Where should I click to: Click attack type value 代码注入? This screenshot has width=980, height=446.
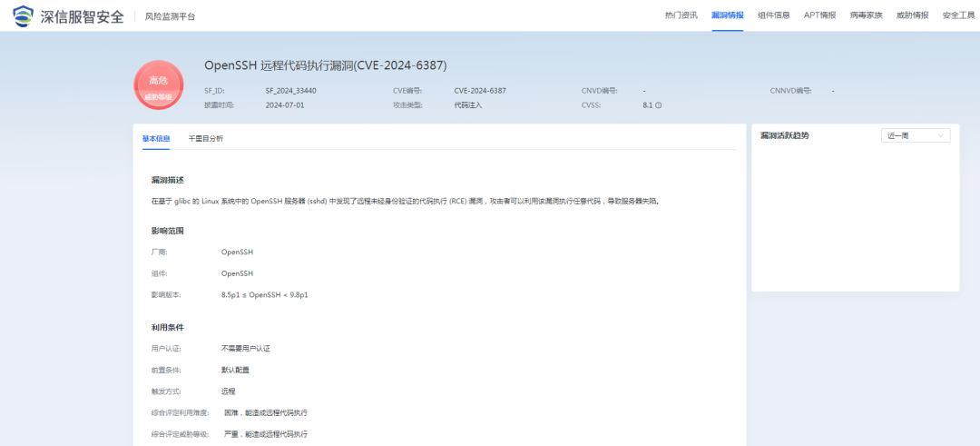coord(468,105)
